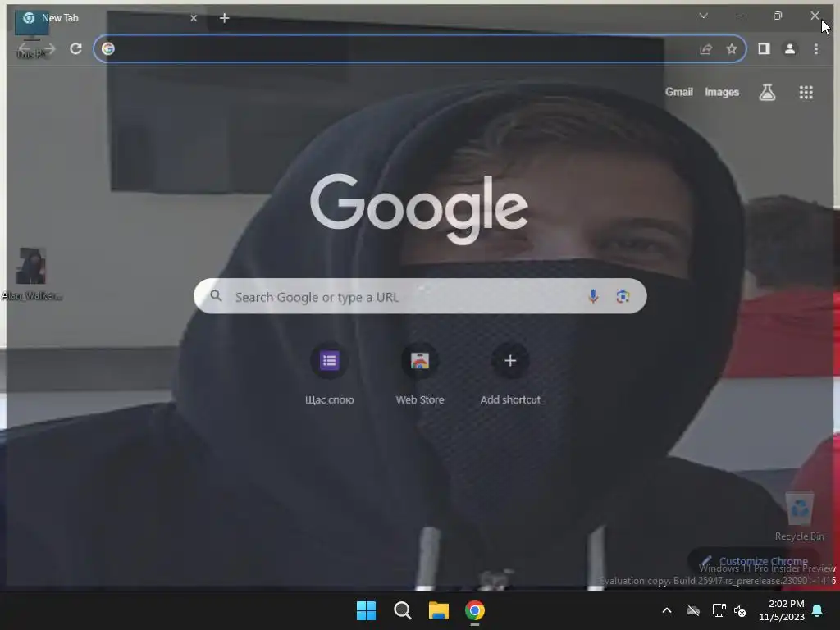This screenshot has height=630, width=840.
Task: Start voice search with microphone icon
Action: coord(593,296)
